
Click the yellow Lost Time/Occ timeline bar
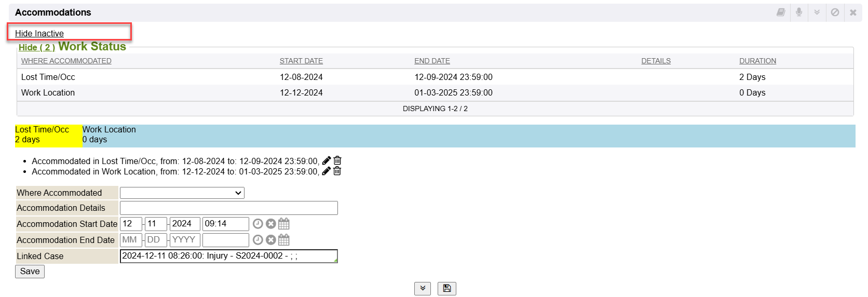click(48, 135)
